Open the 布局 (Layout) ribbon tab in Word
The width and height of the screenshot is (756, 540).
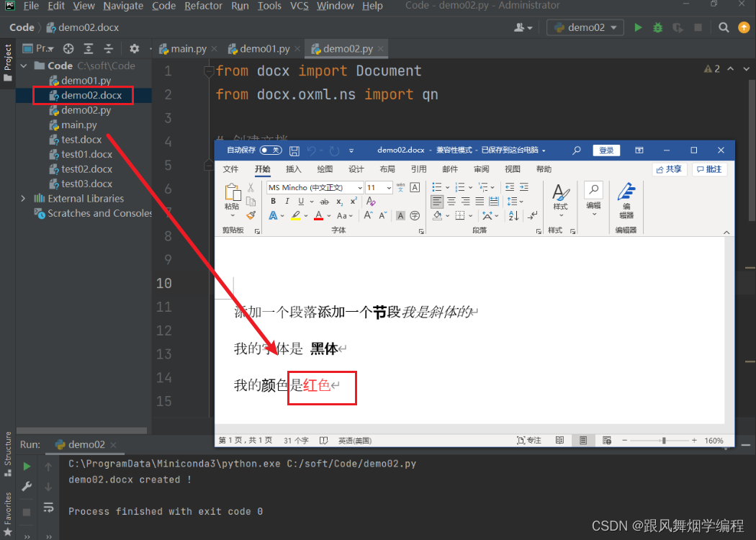(x=387, y=169)
